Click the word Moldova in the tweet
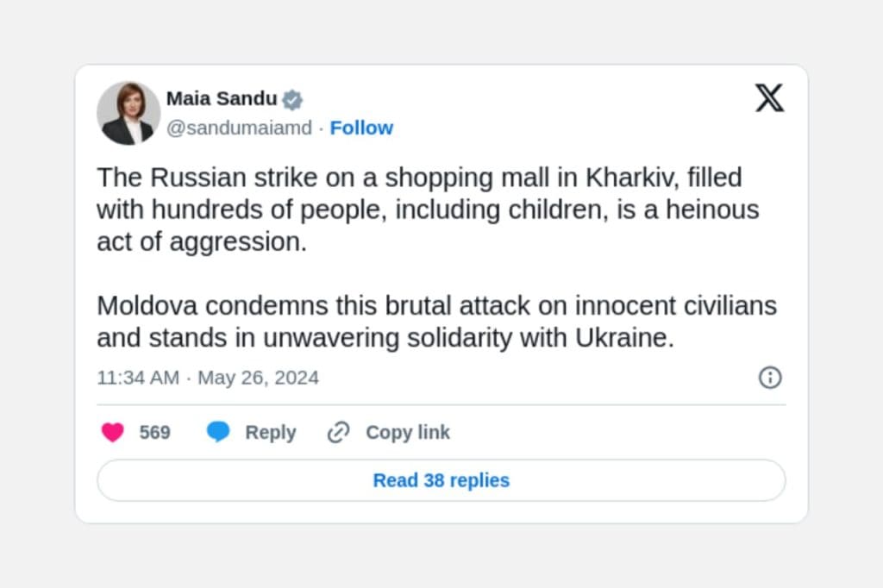This screenshot has width=883, height=588. pos(147,306)
